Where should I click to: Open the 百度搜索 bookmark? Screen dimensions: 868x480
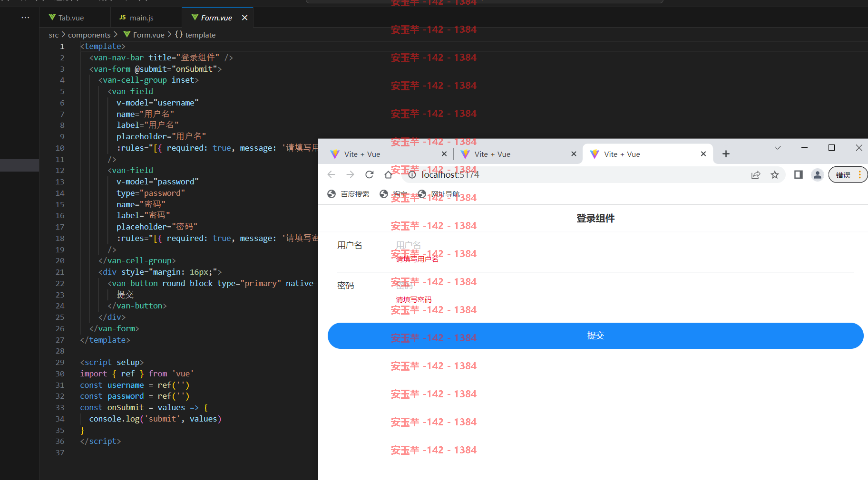tap(349, 194)
